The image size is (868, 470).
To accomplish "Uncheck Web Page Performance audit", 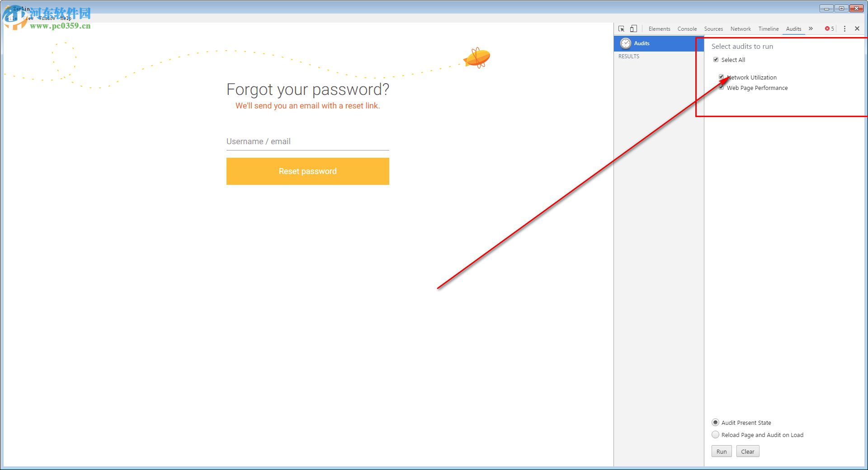I will point(722,88).
